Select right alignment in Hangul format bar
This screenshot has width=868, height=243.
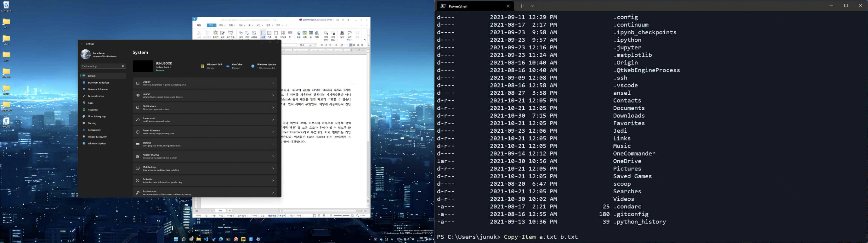362,45
